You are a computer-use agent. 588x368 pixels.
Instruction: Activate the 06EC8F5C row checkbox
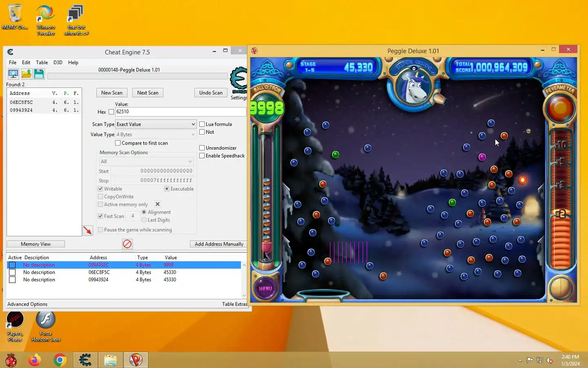[x=12, y=272]
